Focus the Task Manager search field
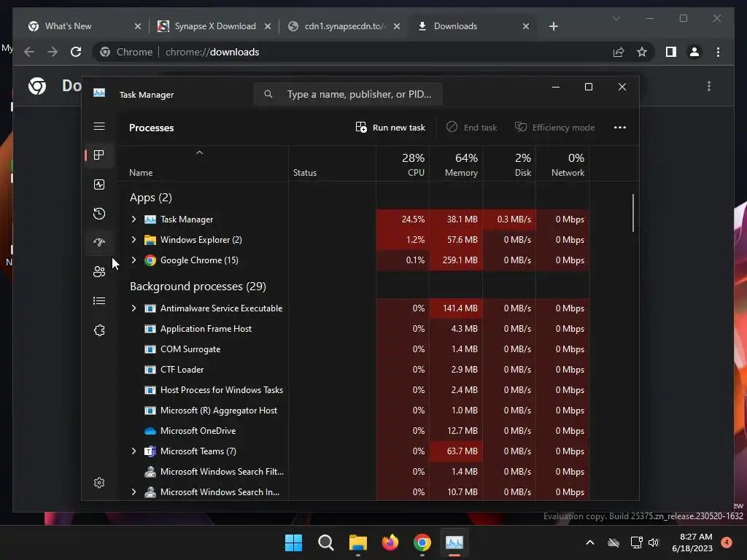The height and width of the screenshot is (560, 747). (x=348, y=94)
